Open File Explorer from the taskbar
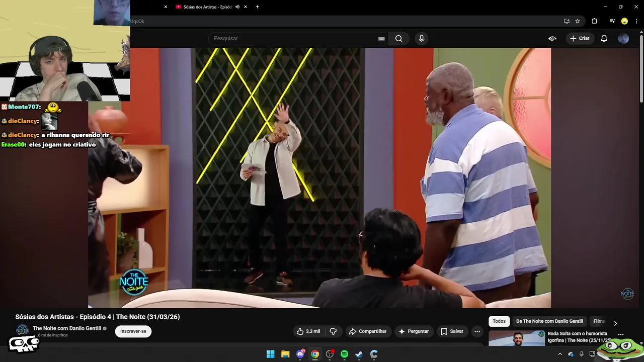This screenshot has width=644, height=362. (x=285, y=354)
